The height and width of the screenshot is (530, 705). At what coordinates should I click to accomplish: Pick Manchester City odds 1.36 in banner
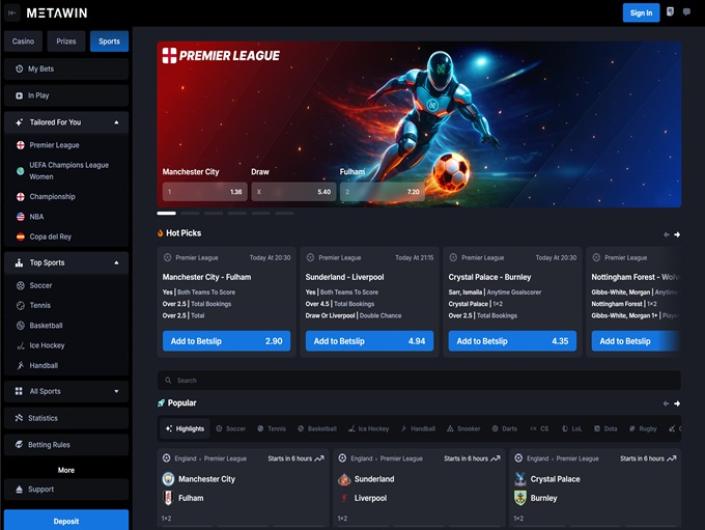(204, 191)
